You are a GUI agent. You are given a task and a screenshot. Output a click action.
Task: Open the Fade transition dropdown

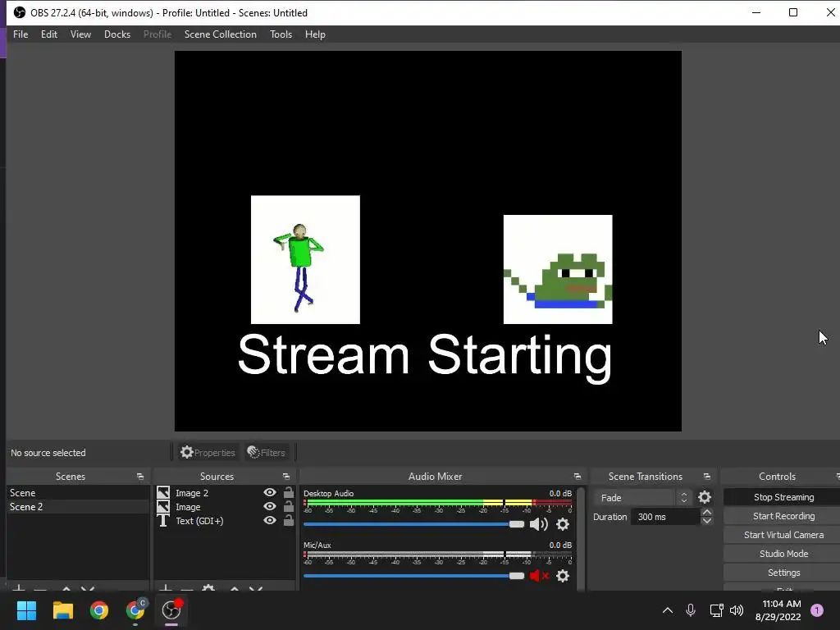[x=642, y=498]
